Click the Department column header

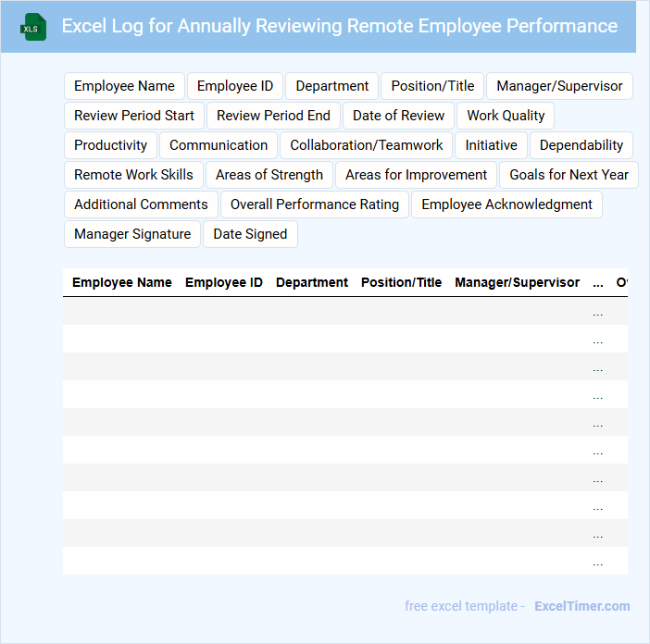[x=312, y=282]
